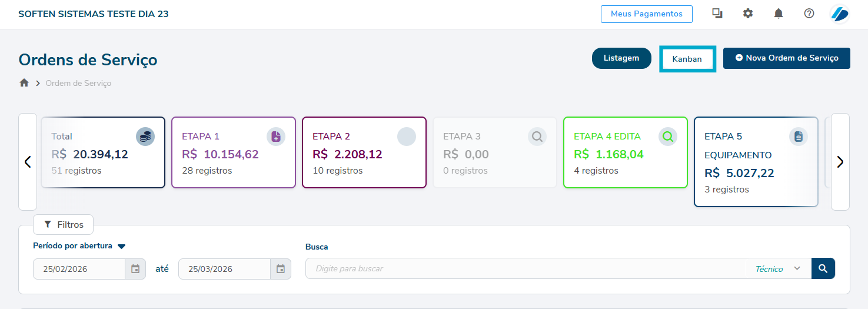The image size is (868, 309).
Task: Open calendar for end date 25/03/2026
Action: click(x=281, y=269)
